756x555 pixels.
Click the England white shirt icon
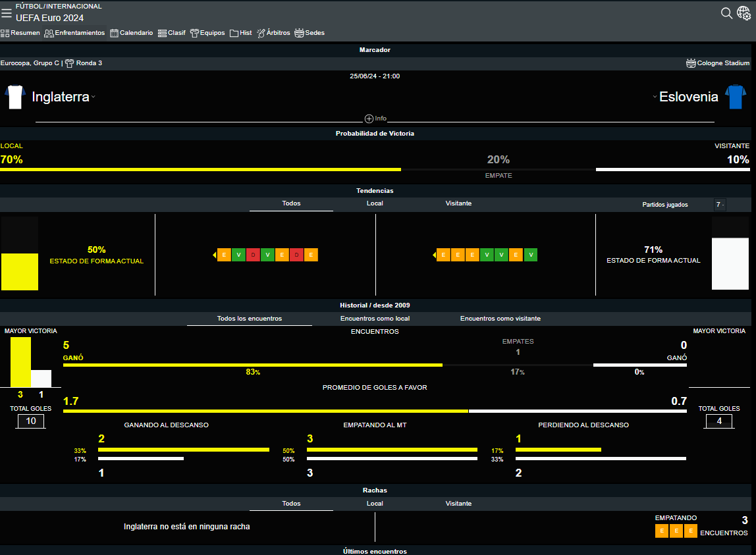pyautogui.click(x=15, y=97)
